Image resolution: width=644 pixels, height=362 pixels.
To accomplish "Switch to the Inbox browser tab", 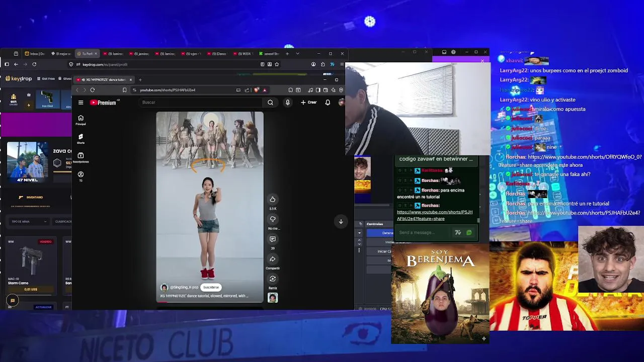I will point(36,54).
